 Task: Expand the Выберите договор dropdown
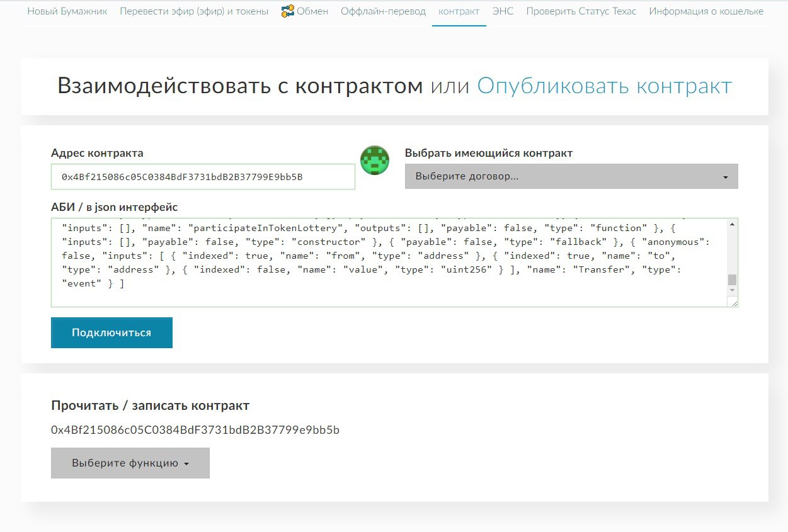pos(571,177)
